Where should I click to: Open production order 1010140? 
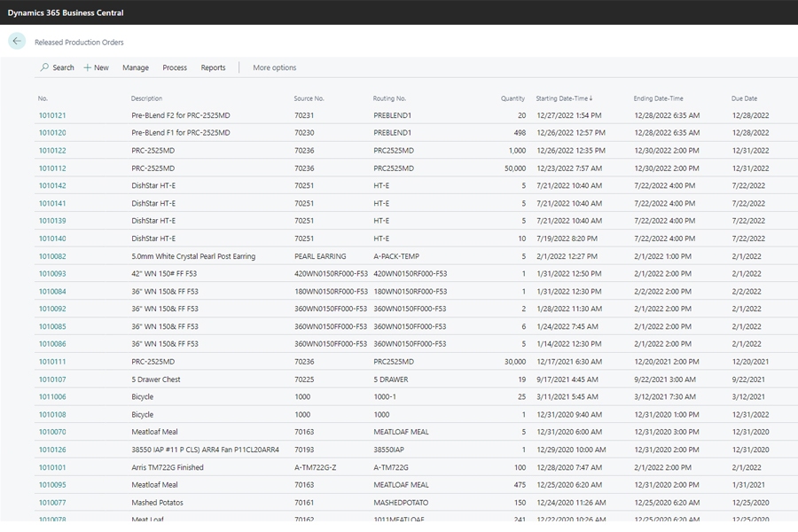pyautogui.click(x=52, y=239)
